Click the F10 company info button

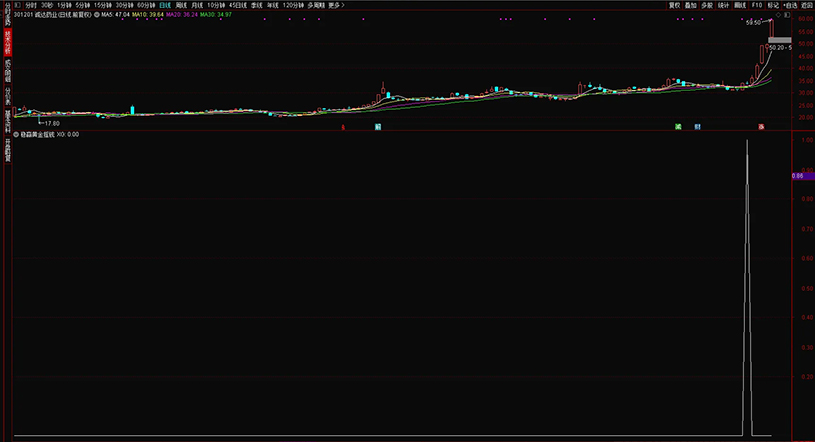(x=756, y=5)
